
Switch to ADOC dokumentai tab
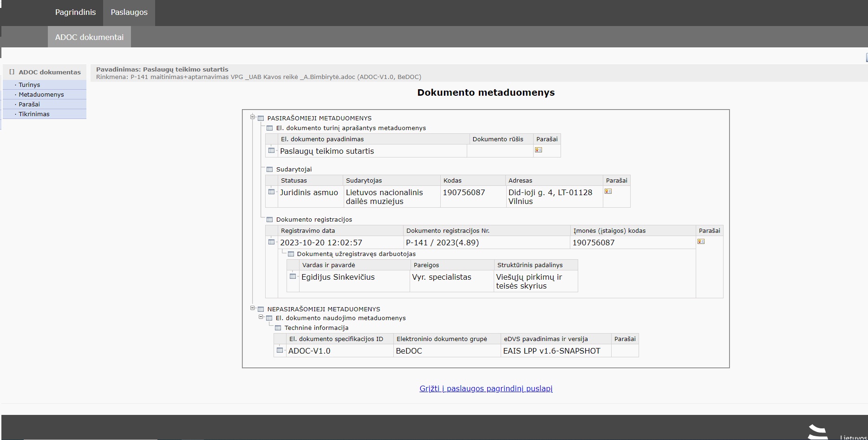tap(89, 37)
